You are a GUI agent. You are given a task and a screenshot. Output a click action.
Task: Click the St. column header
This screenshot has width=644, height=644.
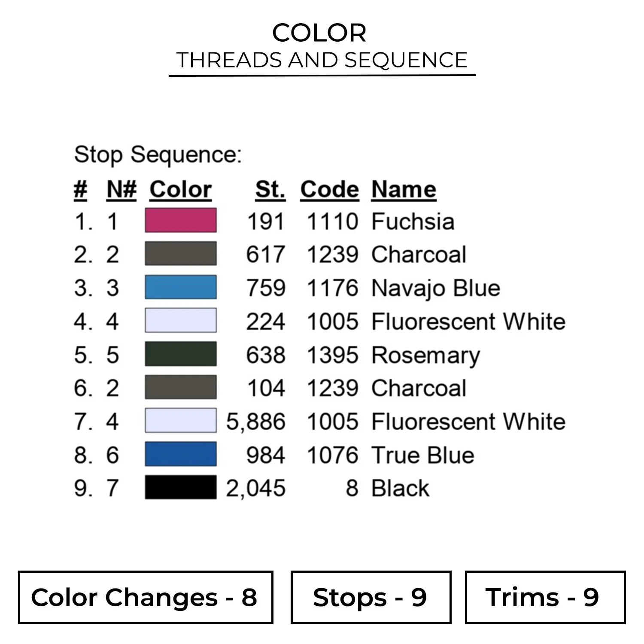pyautogui.click(x=270, y=189)
